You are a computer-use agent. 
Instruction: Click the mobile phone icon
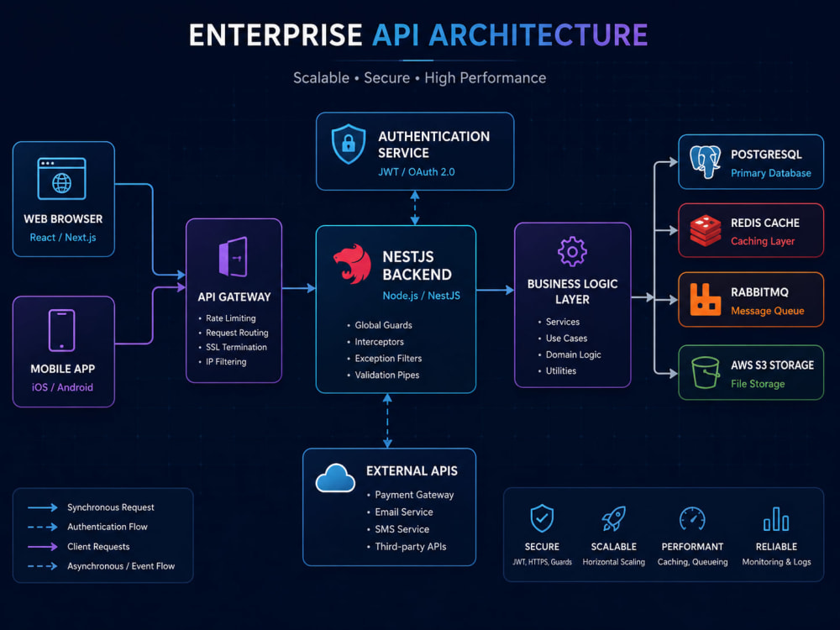point(61,330)
